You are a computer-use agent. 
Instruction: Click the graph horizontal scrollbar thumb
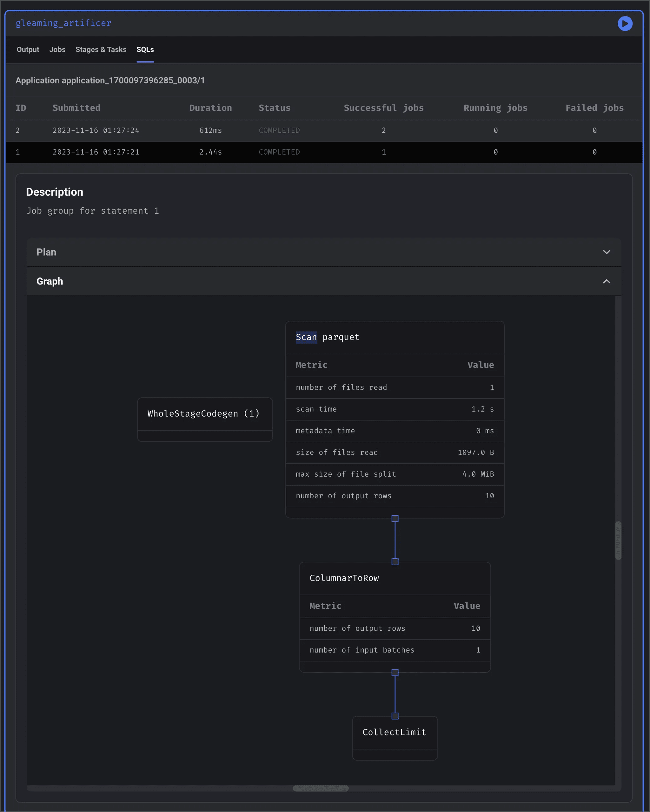pyautogui.click(x=321, y=788)
